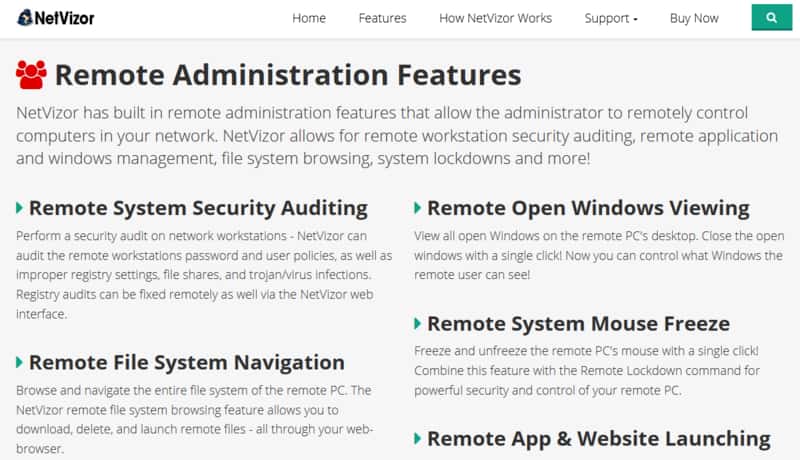
Task: Select Remote Administration Features heading
Action: click(288, 75)
